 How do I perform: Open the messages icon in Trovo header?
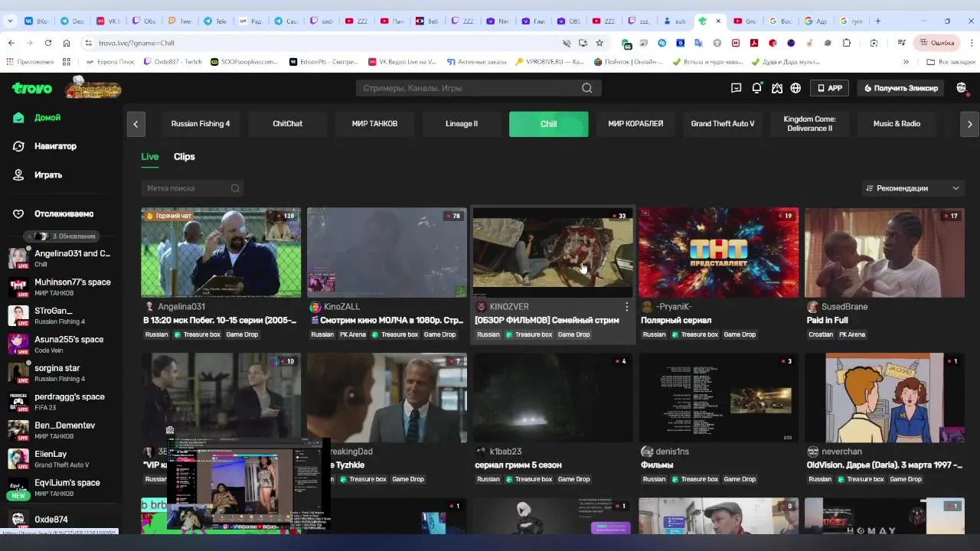click(737, 88)
